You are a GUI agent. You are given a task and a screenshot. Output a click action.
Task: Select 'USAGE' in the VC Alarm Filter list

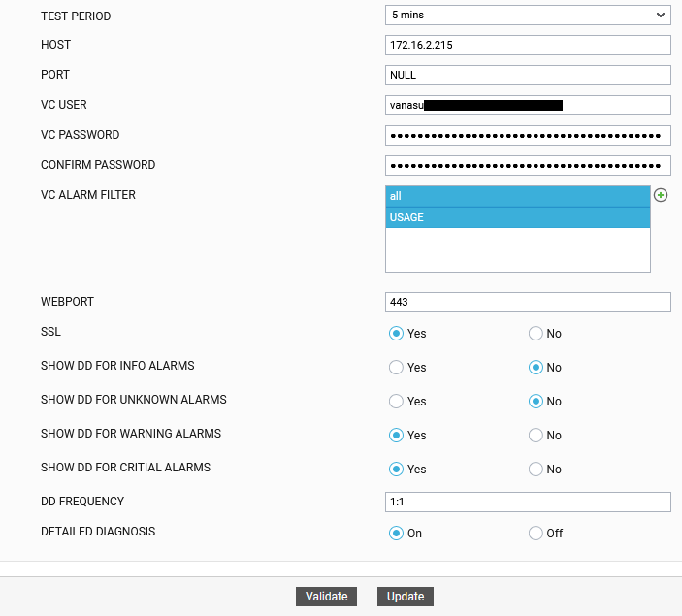(x=517, y=217)
